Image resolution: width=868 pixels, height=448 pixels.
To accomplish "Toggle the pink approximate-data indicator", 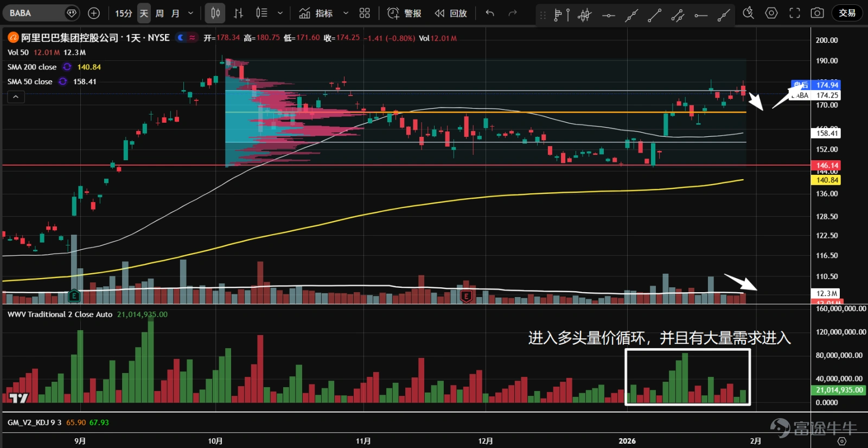I will coord(192,37).
